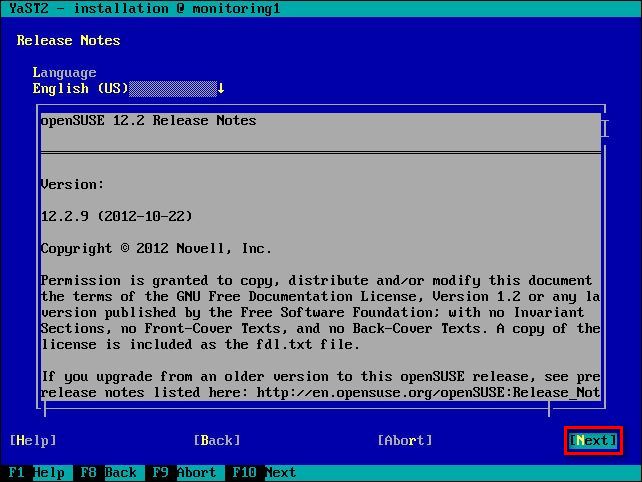The image size is (642, 482).
Task: Open the English (US) language dropdown
Action: pos(129,88)
